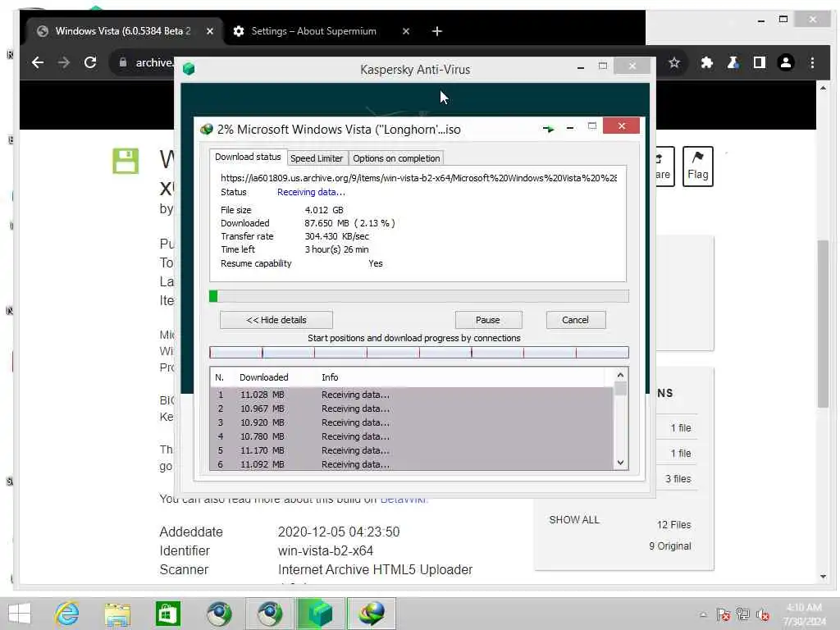The height and width of the screenshot is (630, 840).
Task: Click the network tray icon
Action: (742, 614)
